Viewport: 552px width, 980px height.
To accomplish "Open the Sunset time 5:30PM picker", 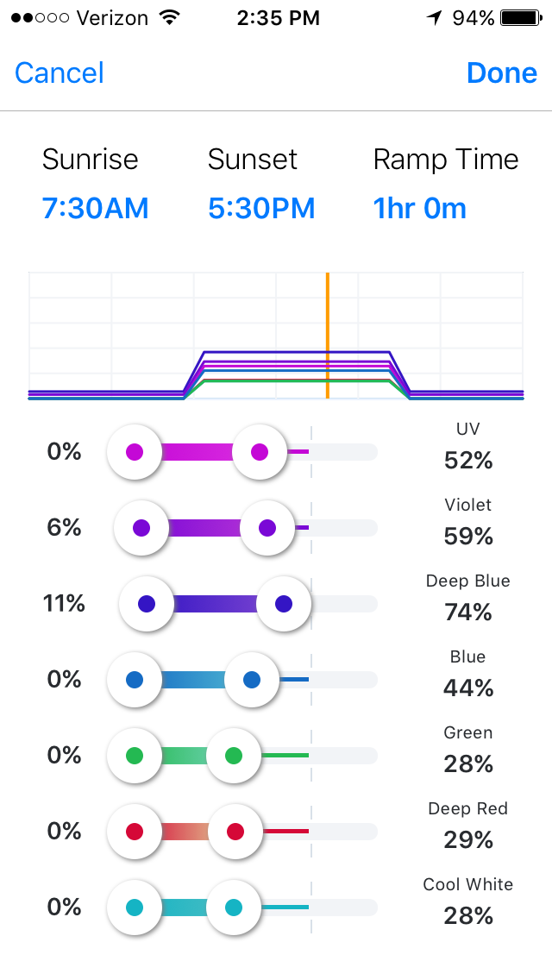I will 261,208.
